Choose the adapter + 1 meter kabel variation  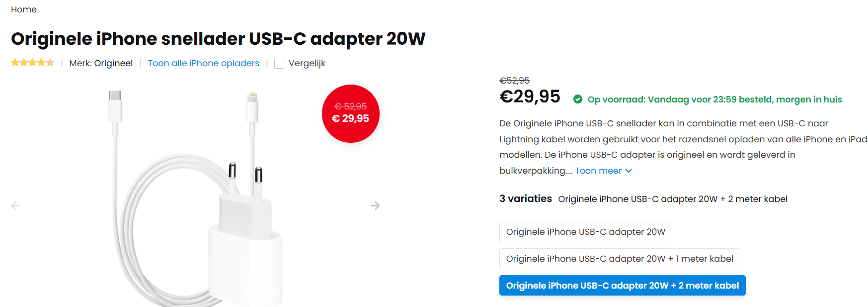point(619,259)
